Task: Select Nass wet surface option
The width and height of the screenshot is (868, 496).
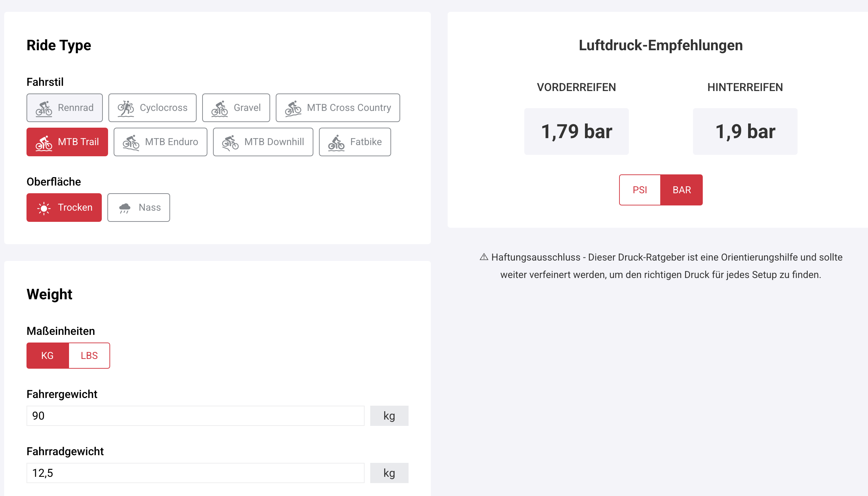Action: [x=139, y=208]
